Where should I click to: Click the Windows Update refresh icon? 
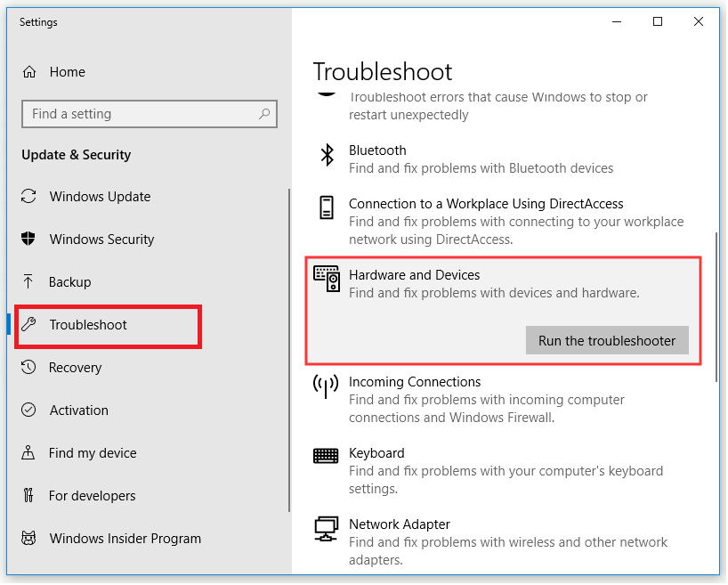point(28,197)
